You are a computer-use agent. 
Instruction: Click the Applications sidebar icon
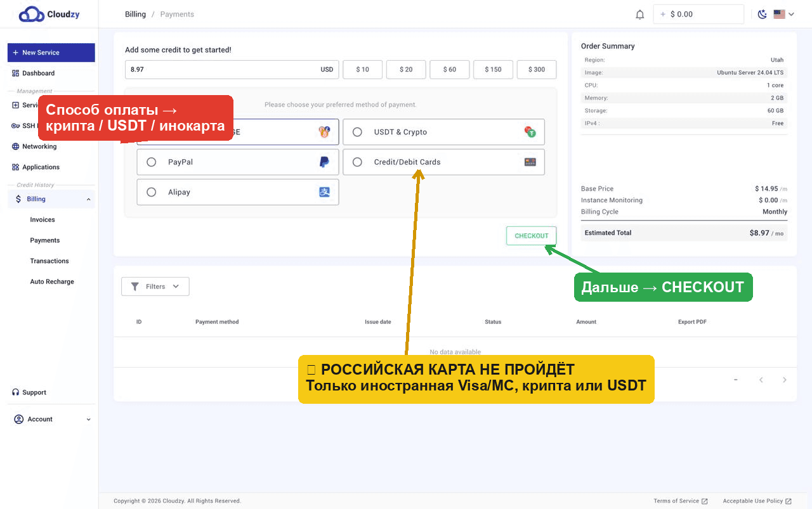click(x=16, y=167)
